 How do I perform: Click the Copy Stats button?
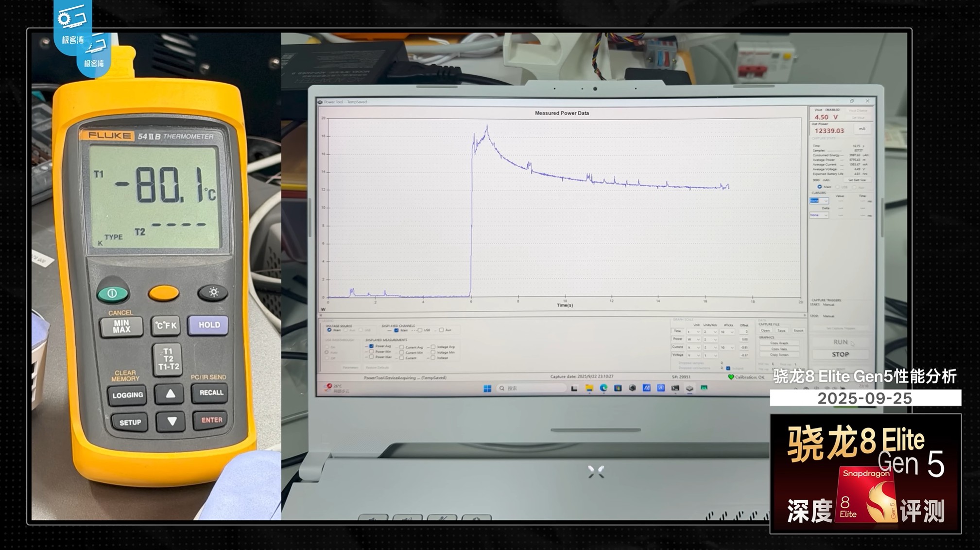point(779,349)
